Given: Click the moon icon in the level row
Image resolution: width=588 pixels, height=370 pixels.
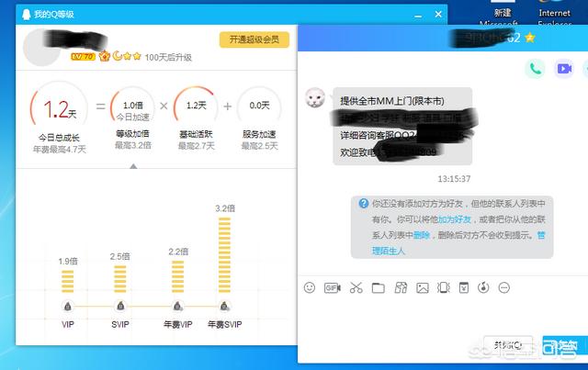Looking at the screenshot, I should pyautogui.click(x=118, y=56).
